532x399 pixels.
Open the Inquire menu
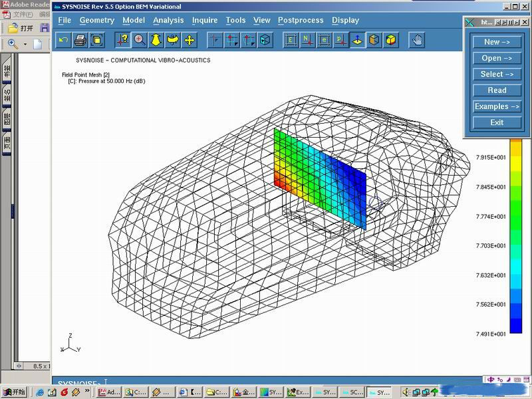tap(205, 21)
